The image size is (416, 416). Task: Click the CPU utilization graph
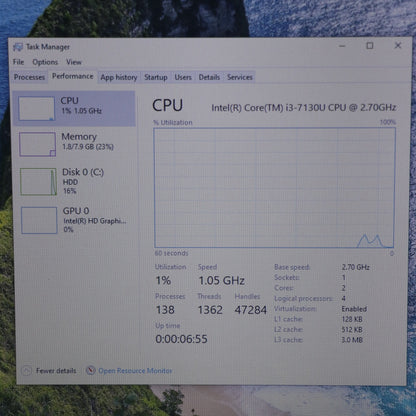pos(275,188)
